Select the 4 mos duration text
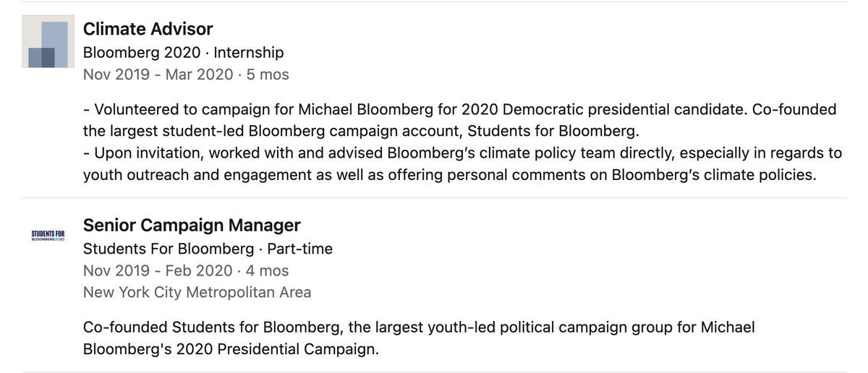The height and width of the screenshot is (373, 868). pyautogui.click(x=267, y=271)
